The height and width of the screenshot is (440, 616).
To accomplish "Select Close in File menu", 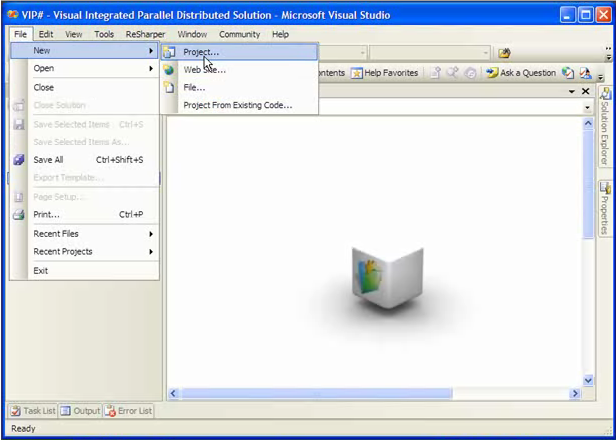I will tap(84, 88).
